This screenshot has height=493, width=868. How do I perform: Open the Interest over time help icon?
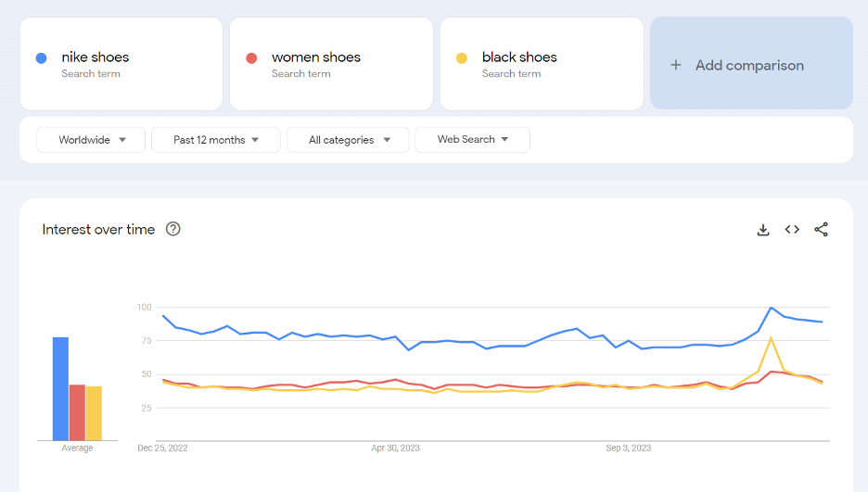173,229
